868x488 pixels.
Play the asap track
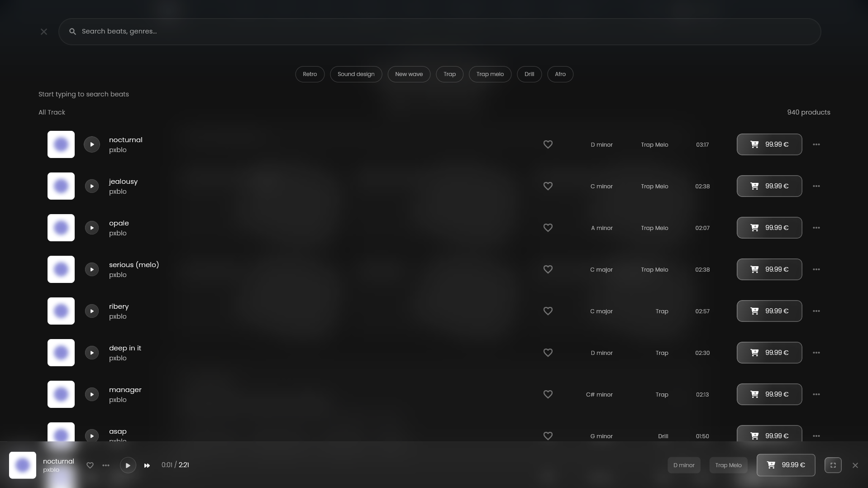tap(92, 436)
